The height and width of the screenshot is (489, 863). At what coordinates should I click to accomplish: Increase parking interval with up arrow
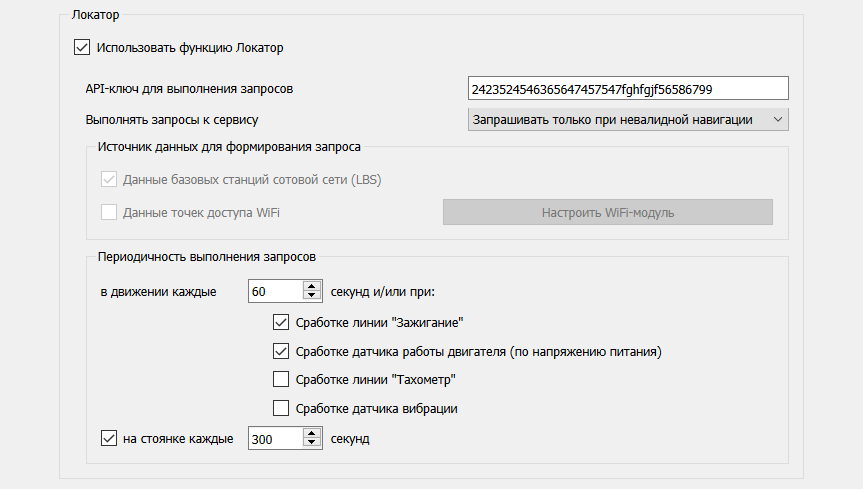(310, 433)
